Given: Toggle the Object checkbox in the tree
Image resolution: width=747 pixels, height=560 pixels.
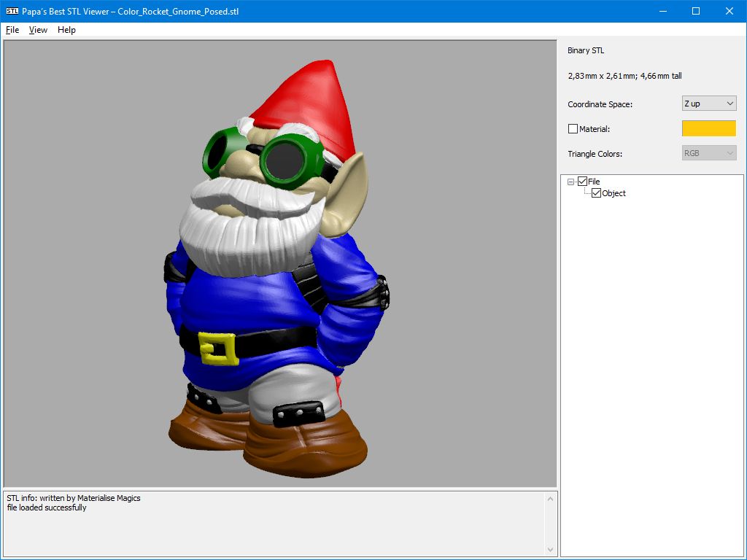Looking at the screenshot, I should (x=596, y=193).
